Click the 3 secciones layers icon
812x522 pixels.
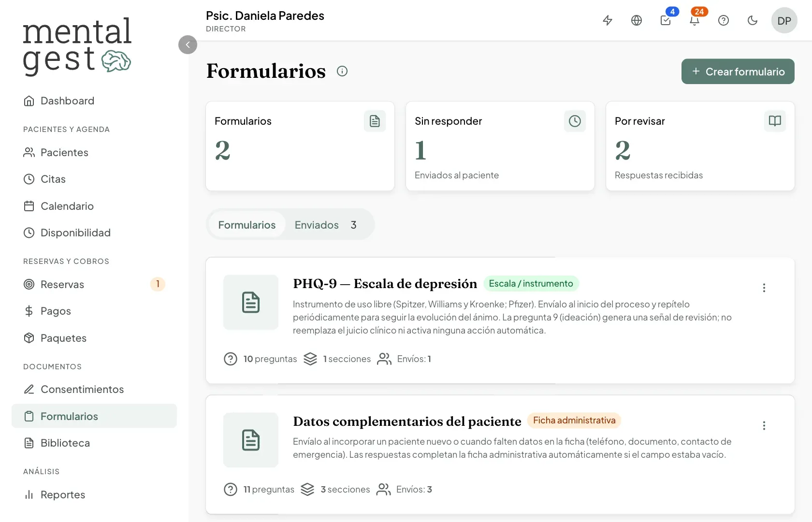point(307,490)
